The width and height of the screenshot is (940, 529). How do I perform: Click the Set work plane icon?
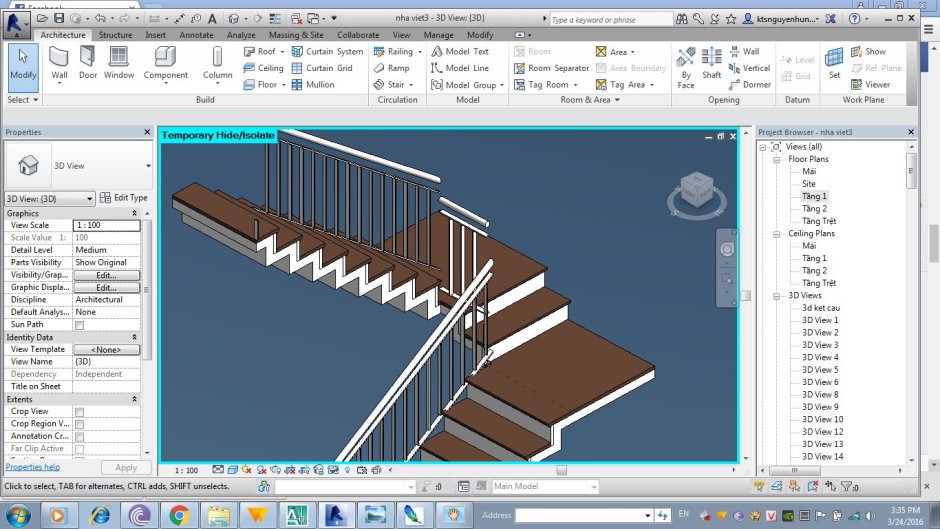tap(834, 62)
